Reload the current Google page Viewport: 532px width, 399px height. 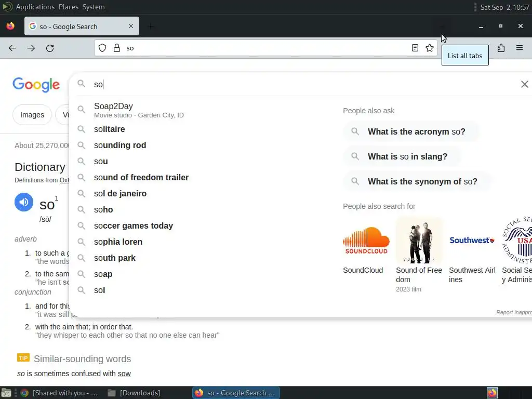click(50, 48)
